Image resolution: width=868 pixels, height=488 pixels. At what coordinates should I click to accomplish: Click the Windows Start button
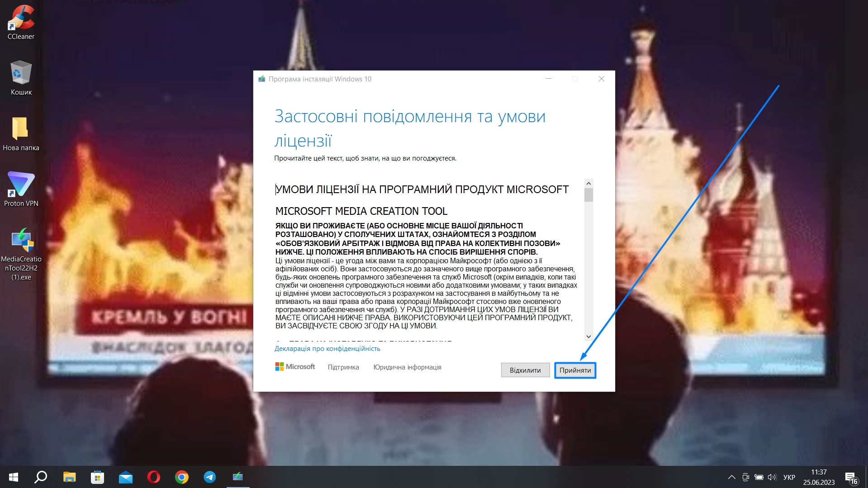tap(14, 477)
